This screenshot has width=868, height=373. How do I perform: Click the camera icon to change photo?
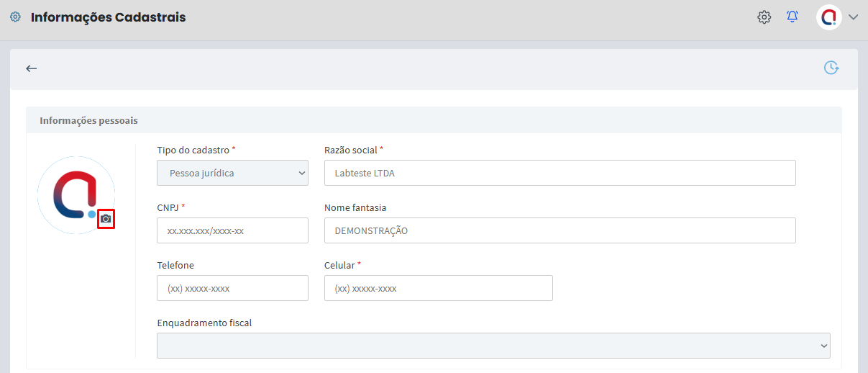(106, 219)
